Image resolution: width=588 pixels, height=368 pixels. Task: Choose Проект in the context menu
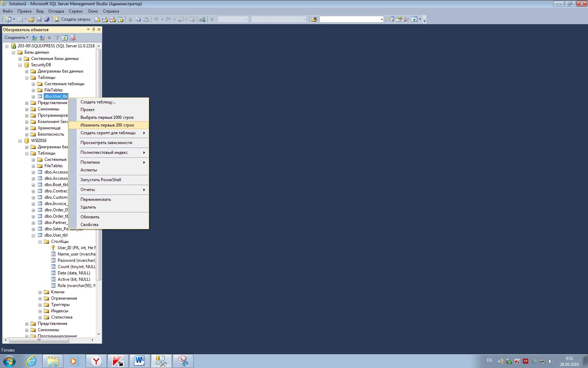108,110
